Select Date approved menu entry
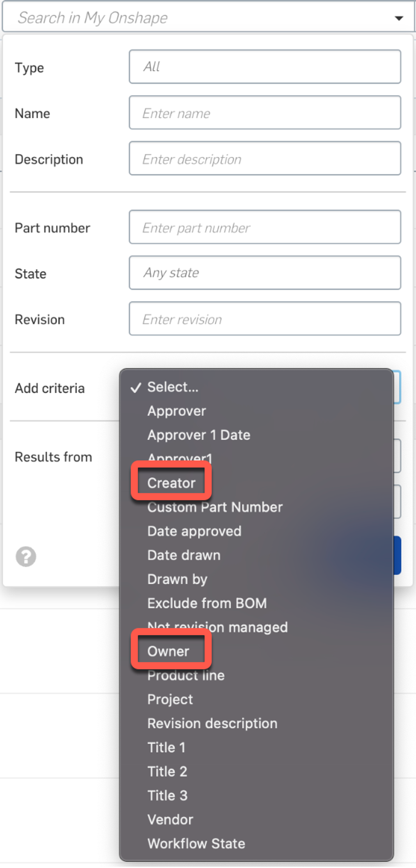This screenshot has width=416, height=868. (194, 531)
